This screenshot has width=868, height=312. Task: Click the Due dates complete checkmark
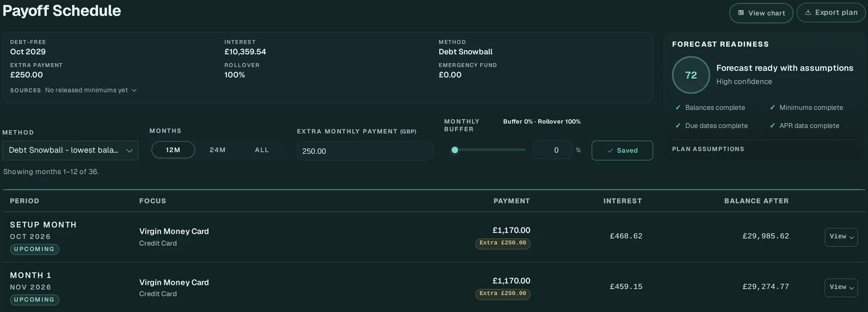pos(678,125)
